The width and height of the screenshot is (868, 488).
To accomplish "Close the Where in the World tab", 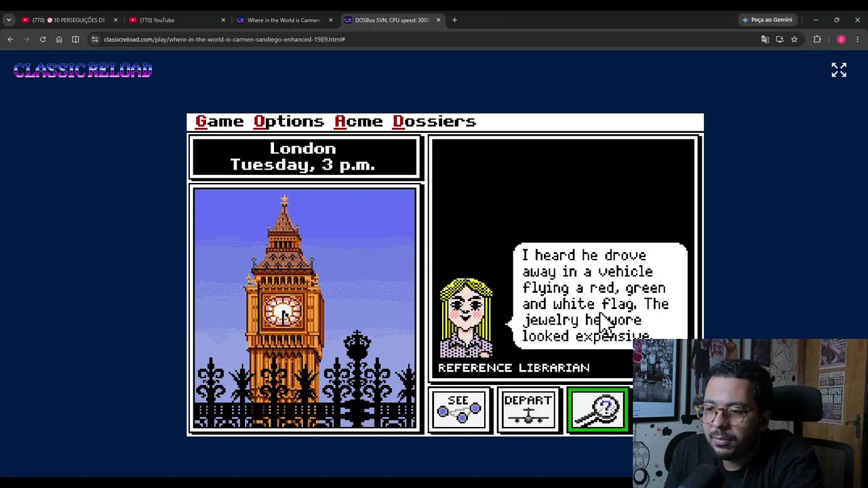I will (x=331, y=20).
